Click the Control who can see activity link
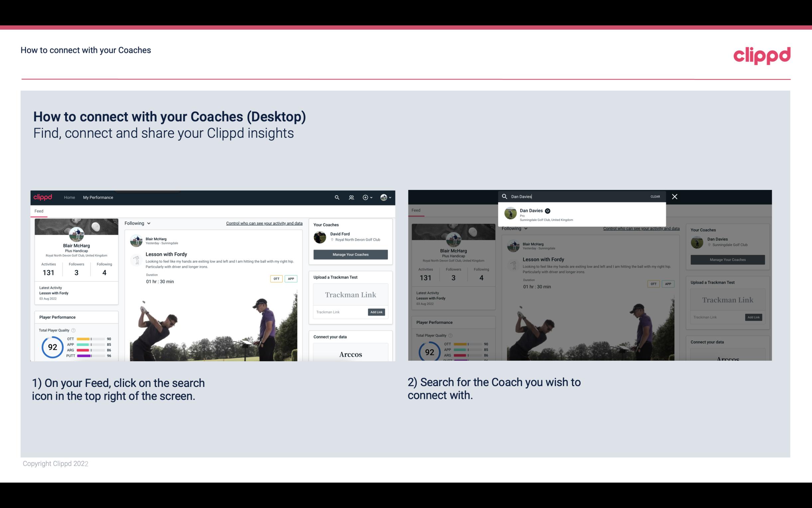Screen dimensions: 812x508 tap(264, 223)
